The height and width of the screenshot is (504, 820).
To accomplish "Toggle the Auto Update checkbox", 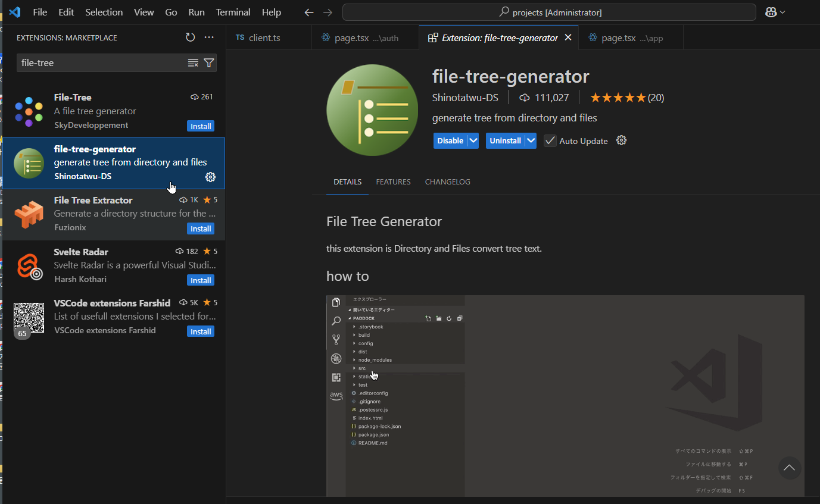I will coord(550,141).
